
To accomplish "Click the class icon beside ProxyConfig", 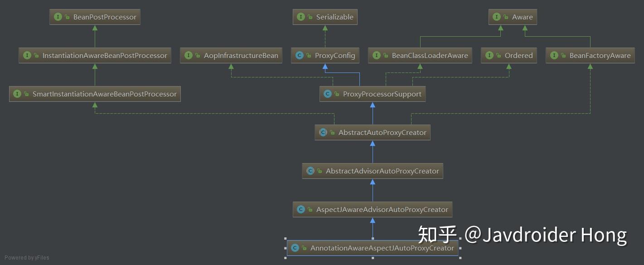I will point(299,55).
